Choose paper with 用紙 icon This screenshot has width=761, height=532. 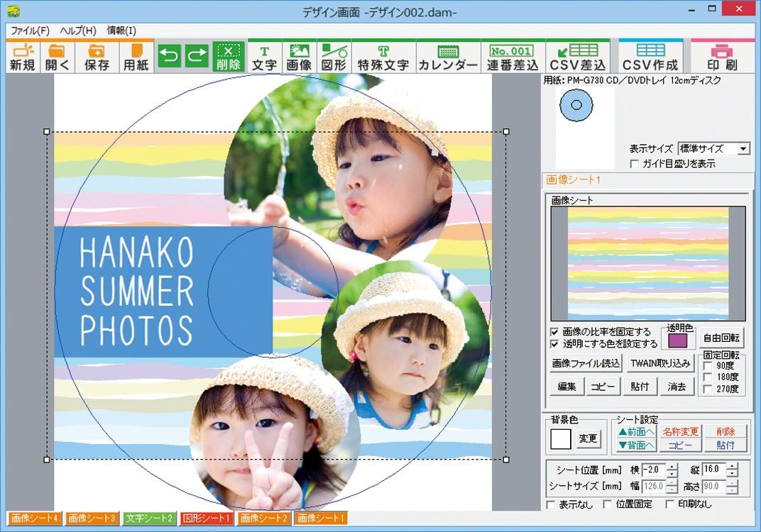136,57
